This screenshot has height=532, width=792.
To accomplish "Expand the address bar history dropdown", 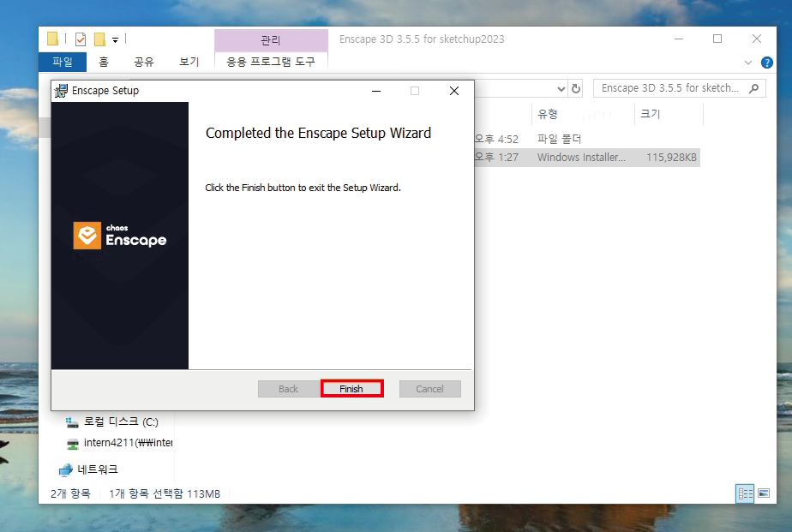I will point(561,89).
